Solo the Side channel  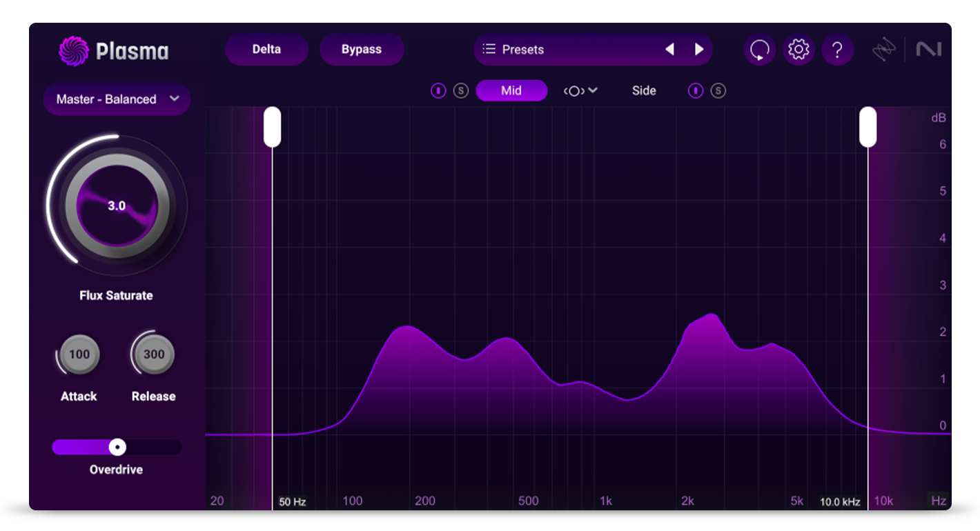[718, 90]
